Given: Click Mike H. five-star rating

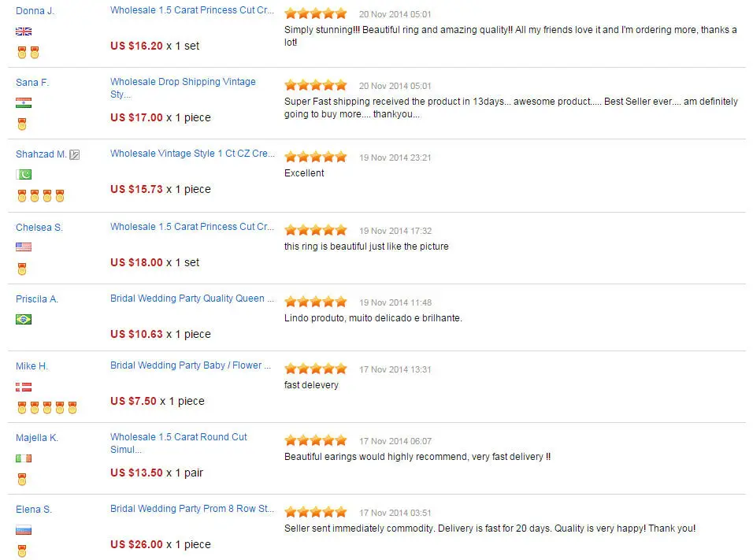Looking at the screenshot, I should (x=316, y=369).
